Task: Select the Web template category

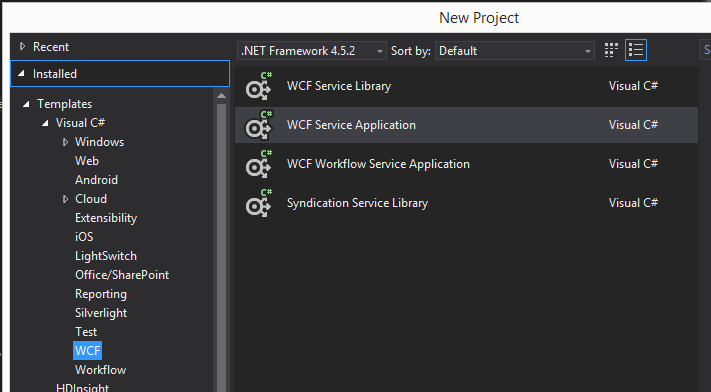Action: tap(87, 161)
